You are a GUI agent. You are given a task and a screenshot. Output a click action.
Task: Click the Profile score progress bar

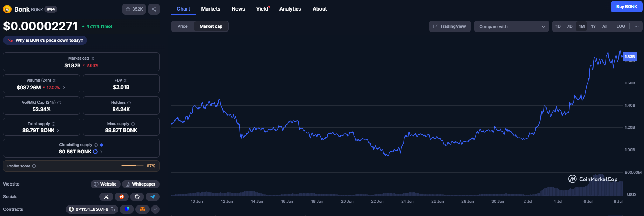(133, 166)
